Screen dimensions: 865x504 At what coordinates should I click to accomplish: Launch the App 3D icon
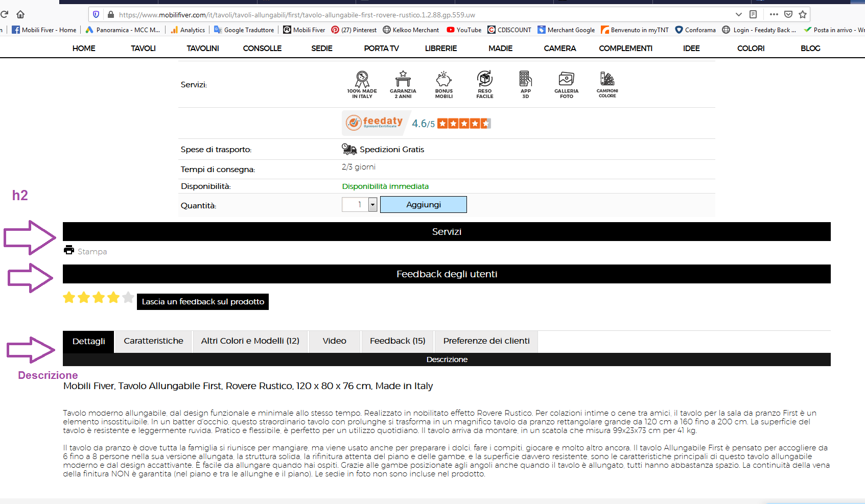(526, 84)
